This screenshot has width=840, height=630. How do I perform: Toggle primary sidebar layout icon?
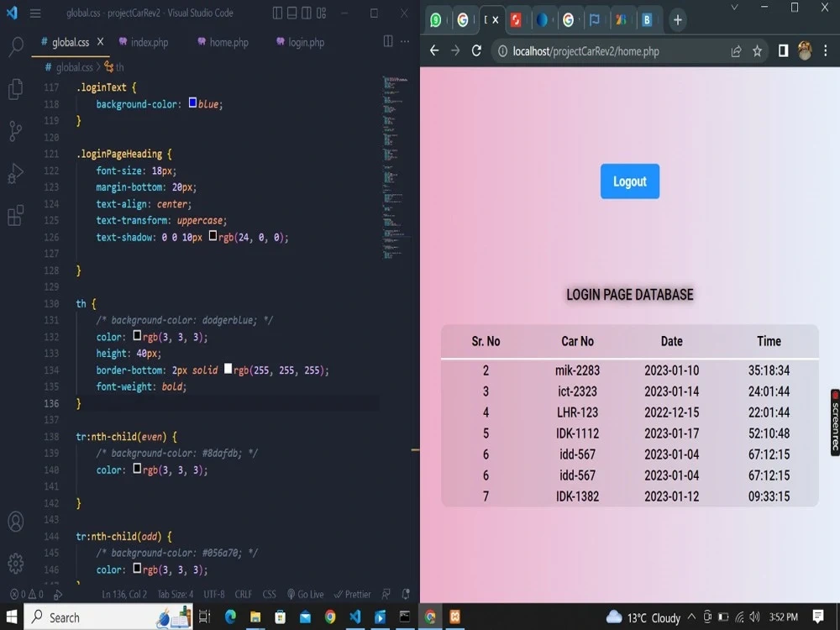coord(277,13)
